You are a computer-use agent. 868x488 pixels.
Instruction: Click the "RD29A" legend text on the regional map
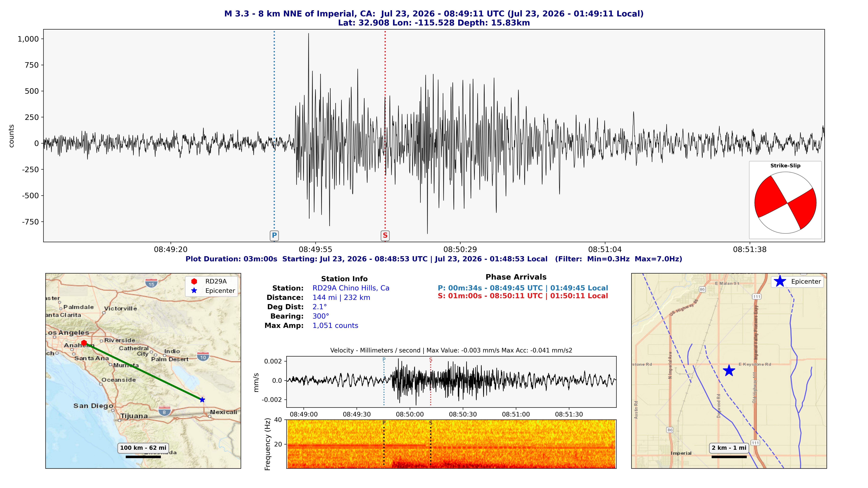click(x=216, y=281)
